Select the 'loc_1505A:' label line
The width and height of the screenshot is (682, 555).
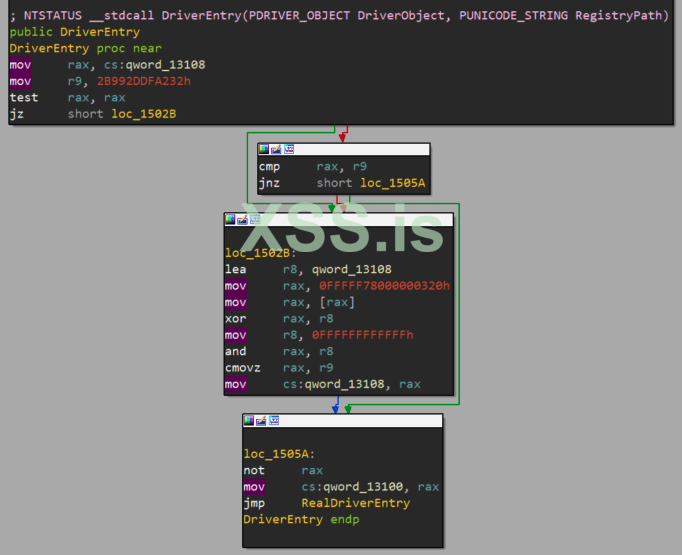click(279, 454)
